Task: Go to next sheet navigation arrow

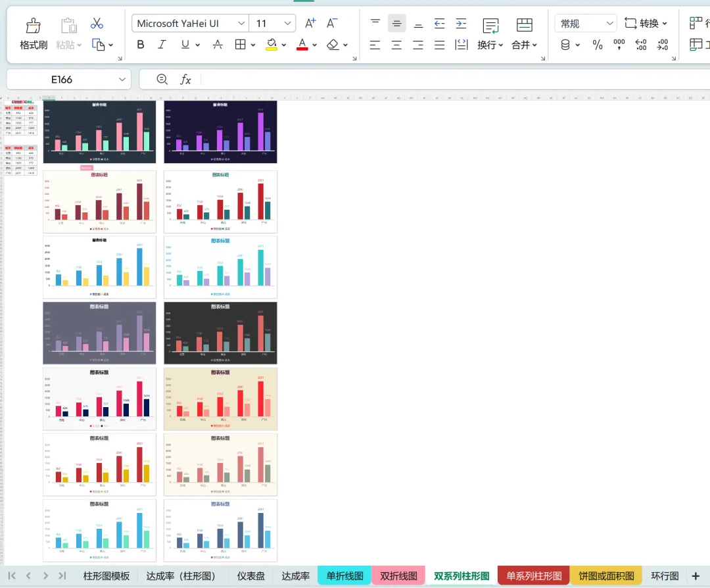Action: coord(45,576)
